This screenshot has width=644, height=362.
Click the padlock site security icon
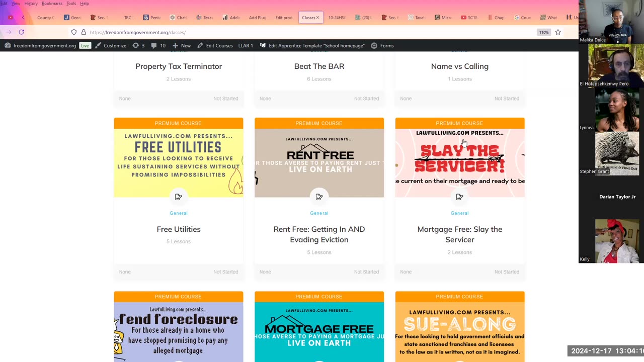click(x=84, y=32)
